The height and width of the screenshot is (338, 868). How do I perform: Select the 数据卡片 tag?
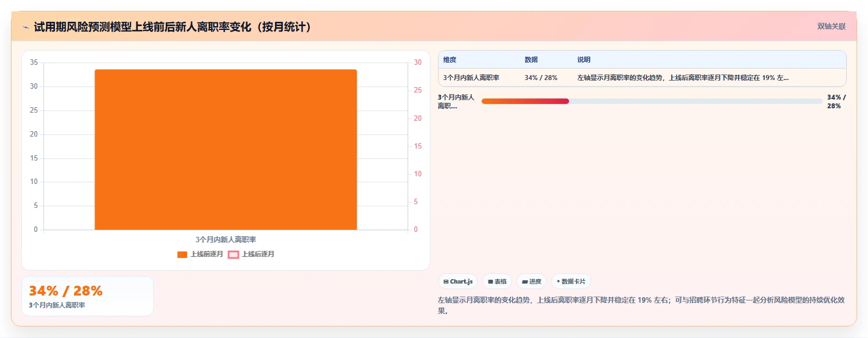(x=571, y=281)
